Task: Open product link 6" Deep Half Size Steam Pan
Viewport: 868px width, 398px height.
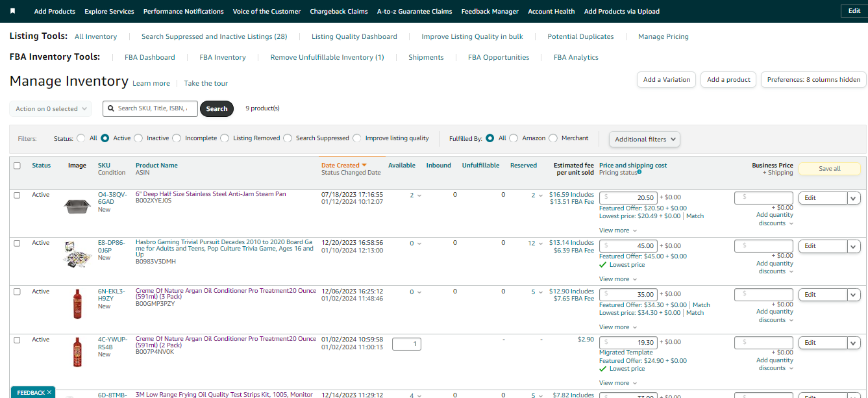Action: (210, 194)
